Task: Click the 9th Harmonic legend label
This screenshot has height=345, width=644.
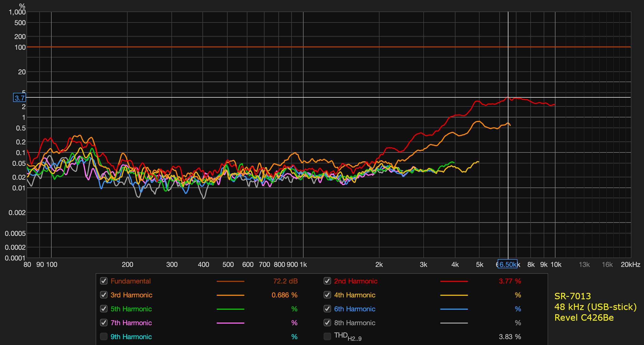Action: (x=131, y=337)
